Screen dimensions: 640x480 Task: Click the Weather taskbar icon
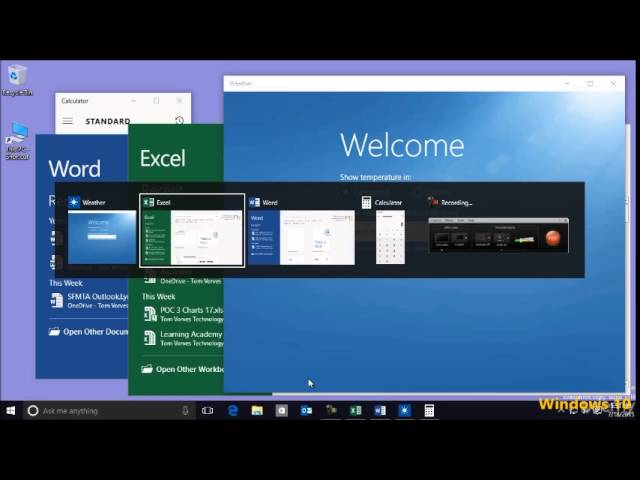point(404,411)
